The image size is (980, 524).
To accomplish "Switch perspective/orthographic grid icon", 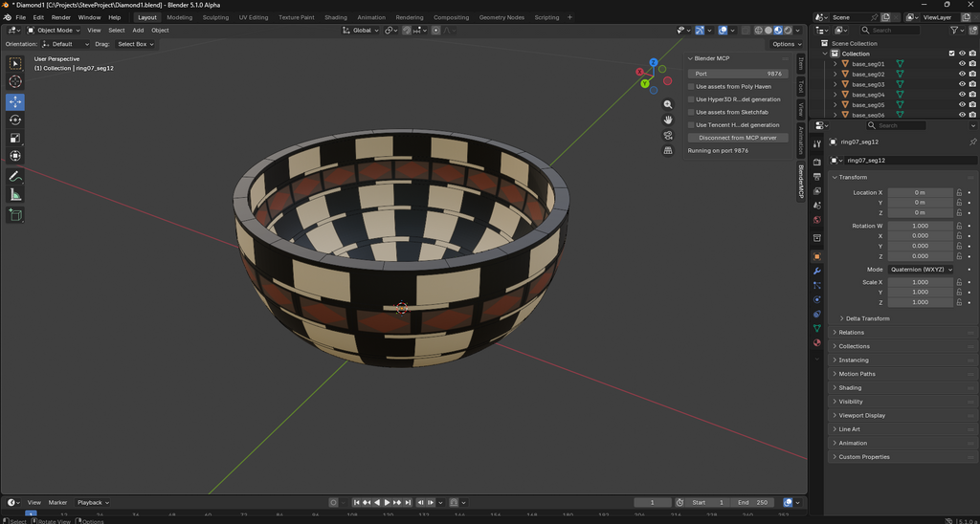I will click(x=668, y=150).
